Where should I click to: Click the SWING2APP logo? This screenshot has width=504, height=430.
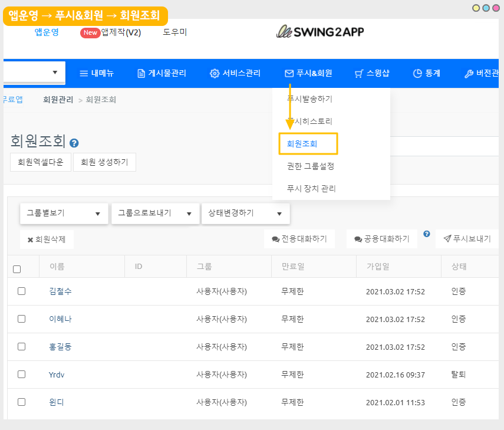pyautogui.click(x=320, y=32)
